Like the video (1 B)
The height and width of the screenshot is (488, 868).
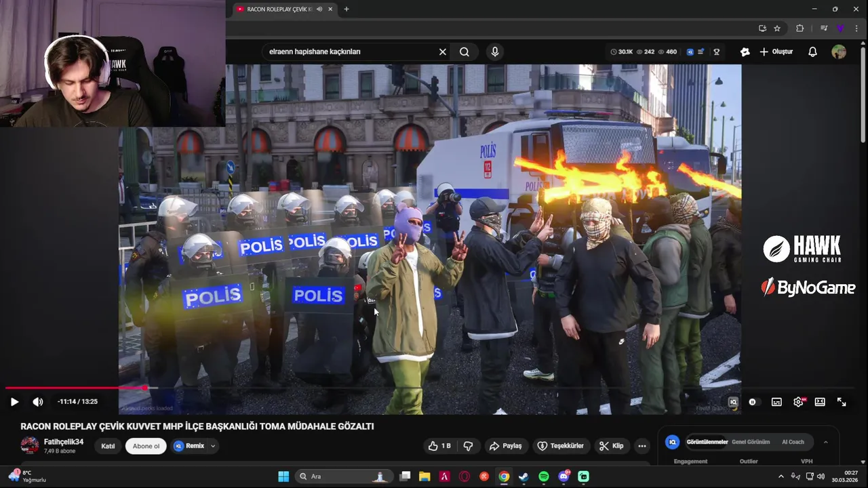point(439,446)
